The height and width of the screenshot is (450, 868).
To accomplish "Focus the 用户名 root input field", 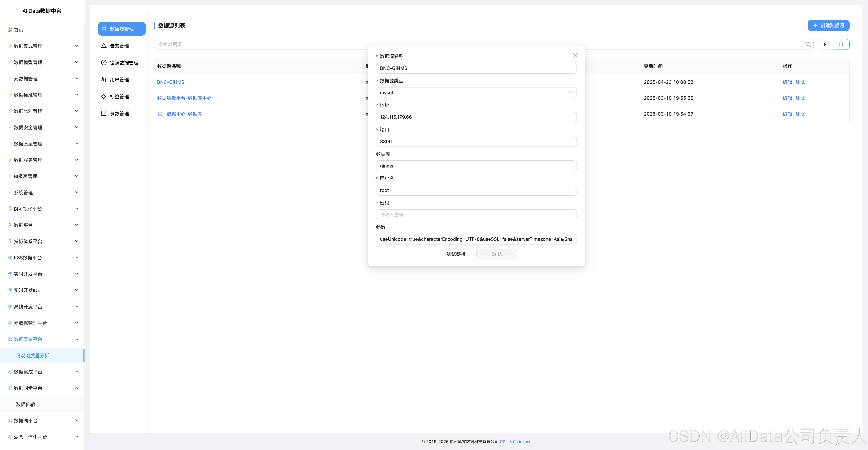I will [x=476, y=190].
